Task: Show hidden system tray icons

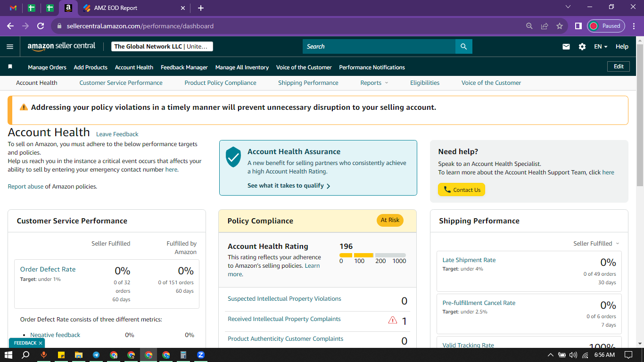Action: click(x=551, y=355)
